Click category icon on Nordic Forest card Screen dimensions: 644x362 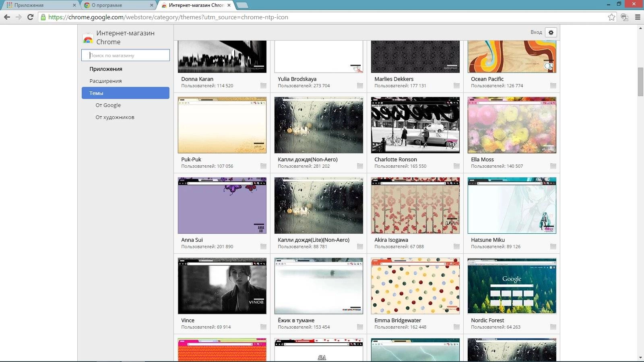pyautogui.click(x=553, y=327)
